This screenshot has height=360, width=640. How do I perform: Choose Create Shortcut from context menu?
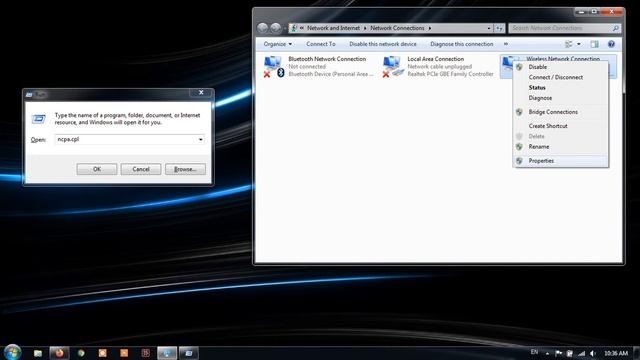tap(560, 126)
